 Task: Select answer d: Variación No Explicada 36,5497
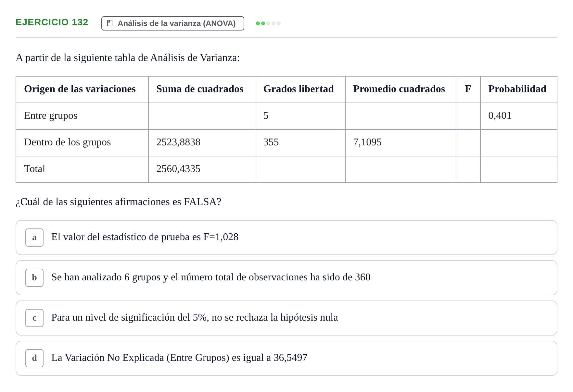(x=286, y=358)
